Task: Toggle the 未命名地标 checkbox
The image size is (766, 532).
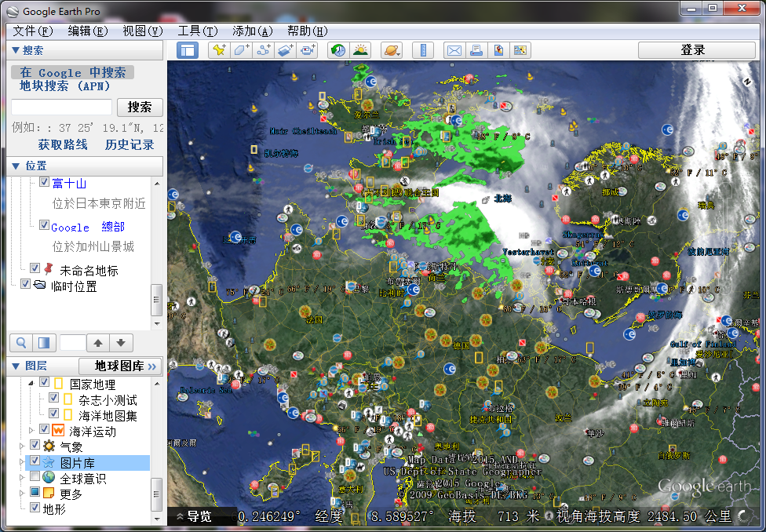Action: [x=35, y=268]
